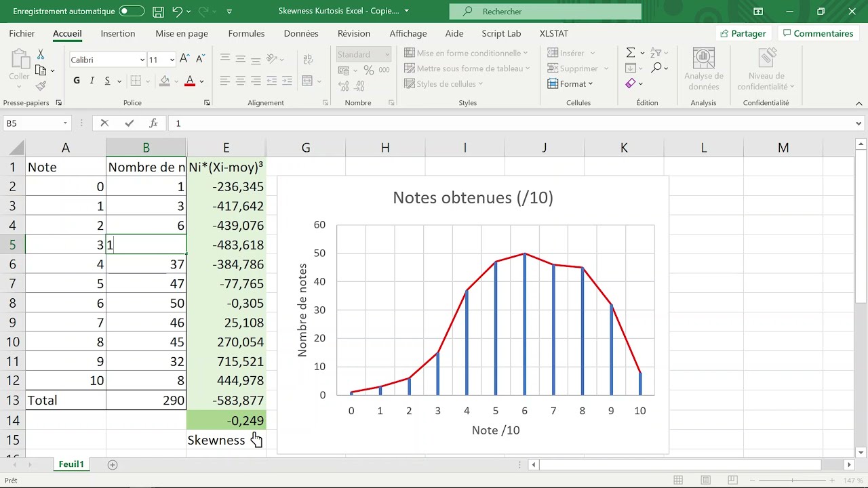Image resolution: width=868 pixels, height=488 pixels.
Task: Toggle the Enregistrement automatique switch
Action: pos(132,12)
